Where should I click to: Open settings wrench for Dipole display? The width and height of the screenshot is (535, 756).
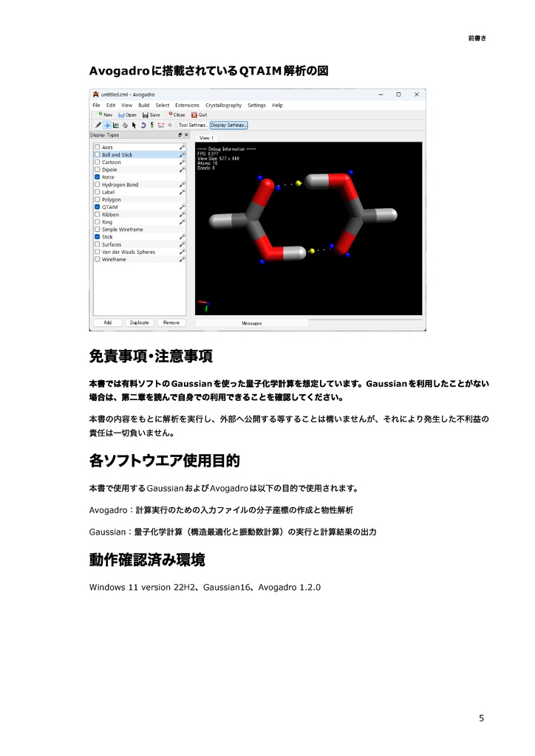click(183, 170)
